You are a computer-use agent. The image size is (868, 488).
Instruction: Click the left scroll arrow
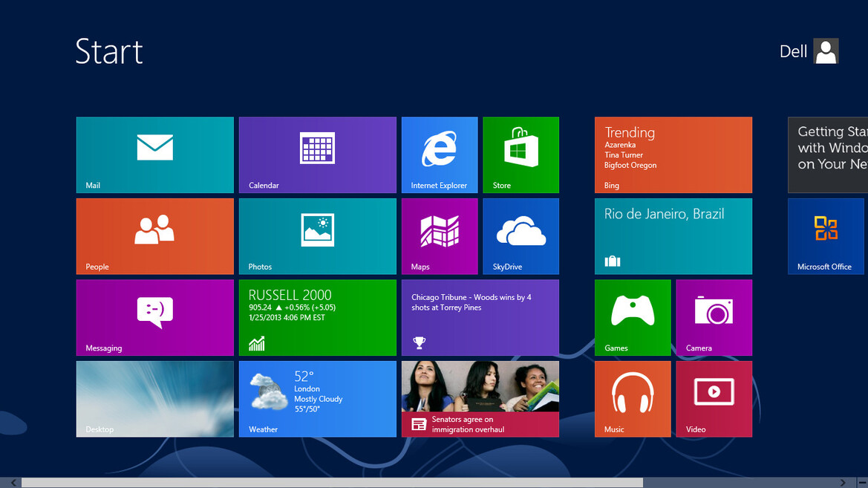pyautogui.click(x=13, y=483)
